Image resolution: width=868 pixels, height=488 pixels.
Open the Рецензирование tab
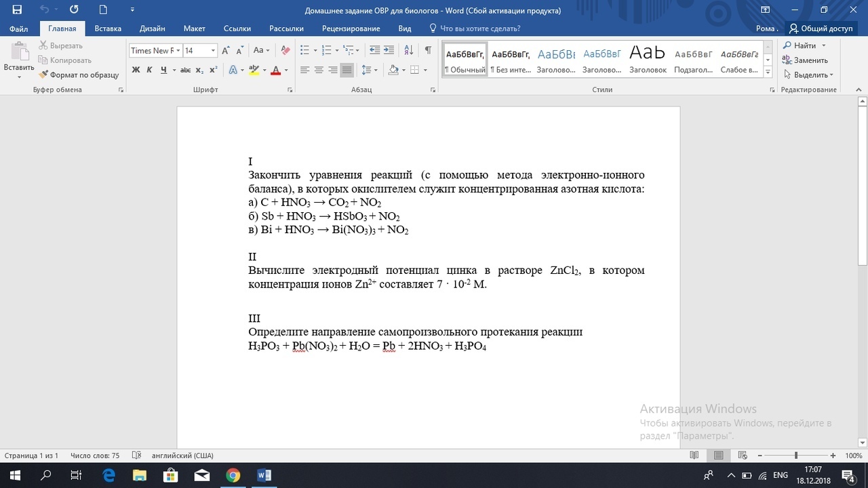pyautogui.click(x=351, y=28)
